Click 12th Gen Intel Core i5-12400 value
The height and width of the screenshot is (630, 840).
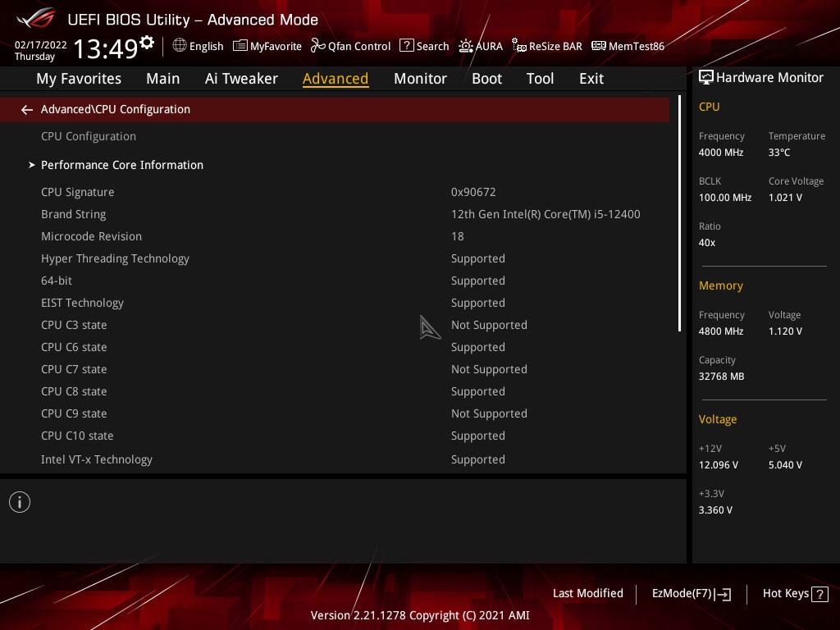(x=546, y=214)
